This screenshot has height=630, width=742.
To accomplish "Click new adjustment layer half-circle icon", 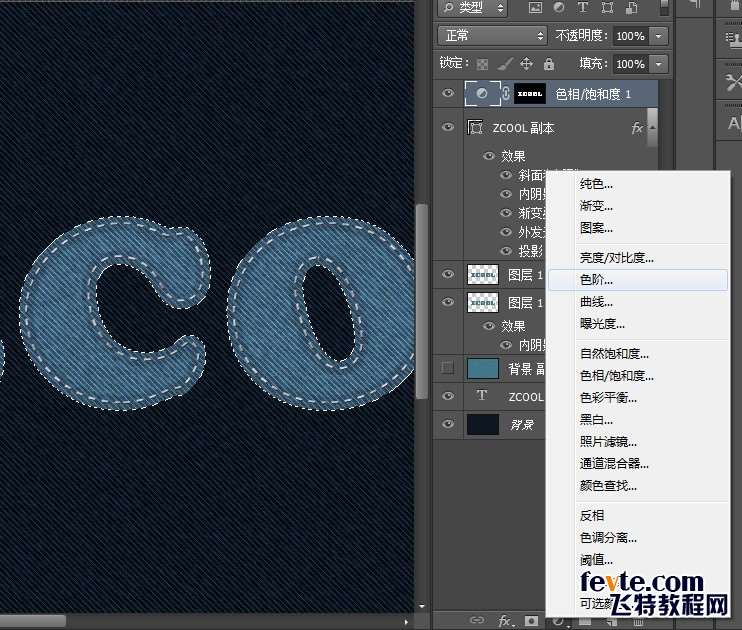I will (559, 621).
